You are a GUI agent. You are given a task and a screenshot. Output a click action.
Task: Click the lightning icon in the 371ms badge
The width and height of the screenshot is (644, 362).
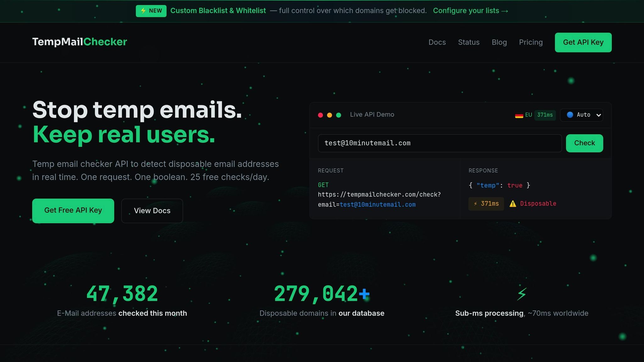[x=475, y=204]
